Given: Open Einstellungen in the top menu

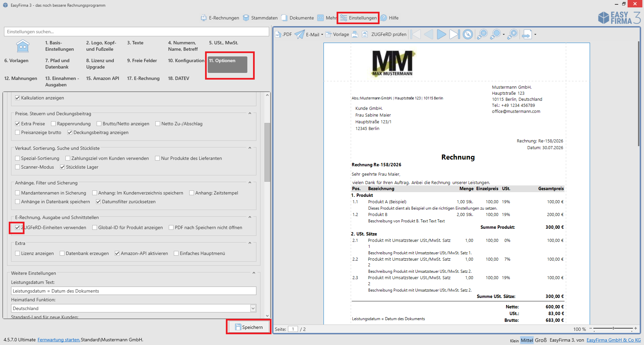Looking at the screenshot, I should click(x=358, y=18).
